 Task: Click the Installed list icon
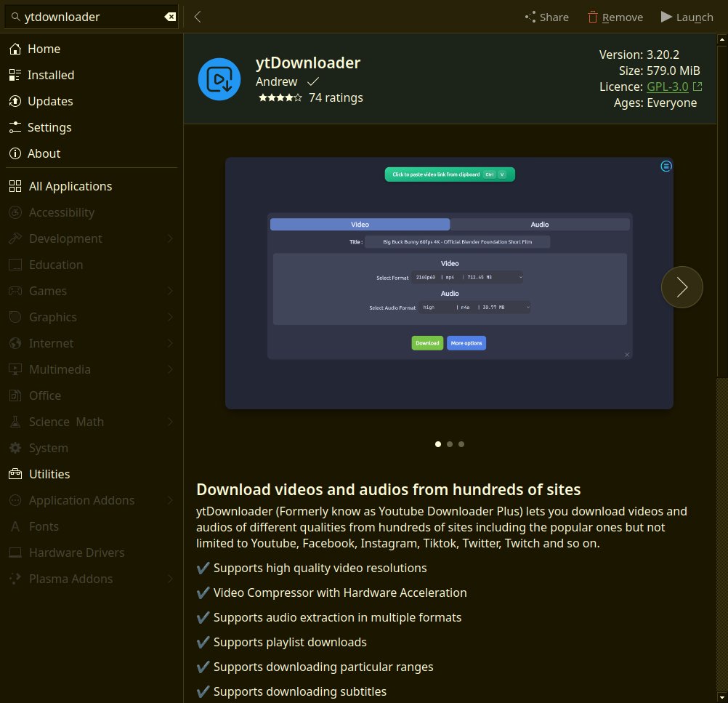[15, 75]
